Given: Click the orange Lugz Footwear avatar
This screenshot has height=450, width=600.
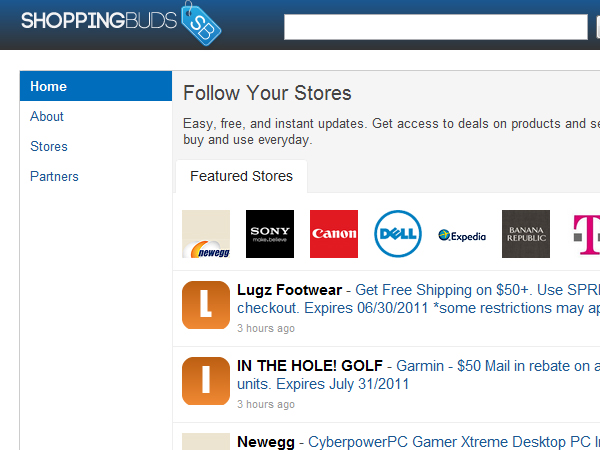Looking at the screenshot, I should (206, 304).
